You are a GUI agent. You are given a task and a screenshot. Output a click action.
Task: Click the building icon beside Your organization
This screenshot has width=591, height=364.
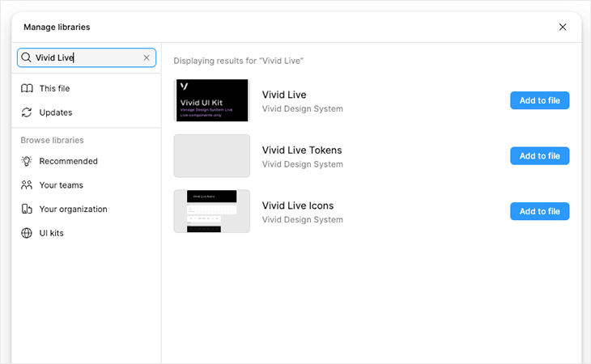click(27, 209)
